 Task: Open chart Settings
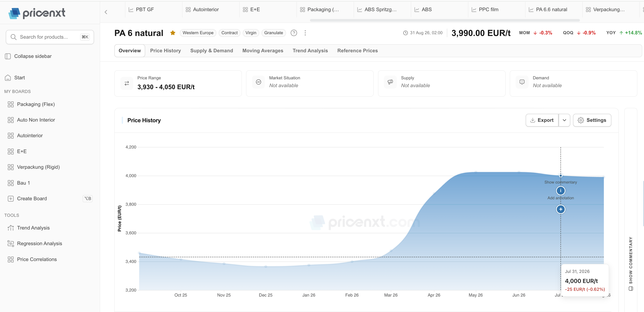point(592,120)
